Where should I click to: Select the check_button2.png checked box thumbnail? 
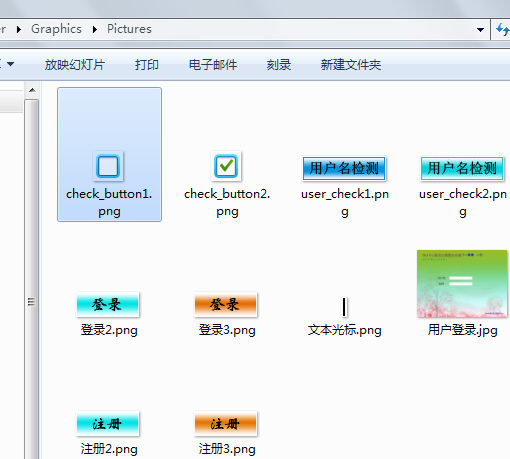click(x=226, y=166)
